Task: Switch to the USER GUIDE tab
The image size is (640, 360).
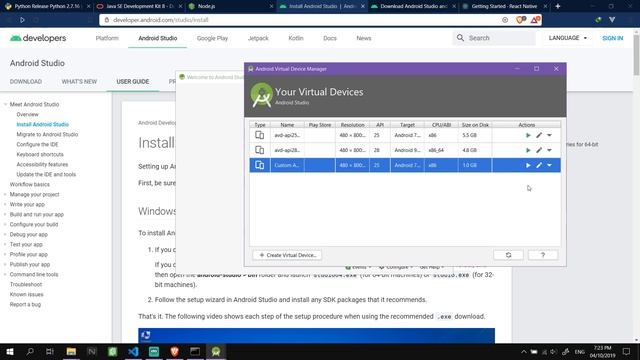Action: click(x=133, y=81)
